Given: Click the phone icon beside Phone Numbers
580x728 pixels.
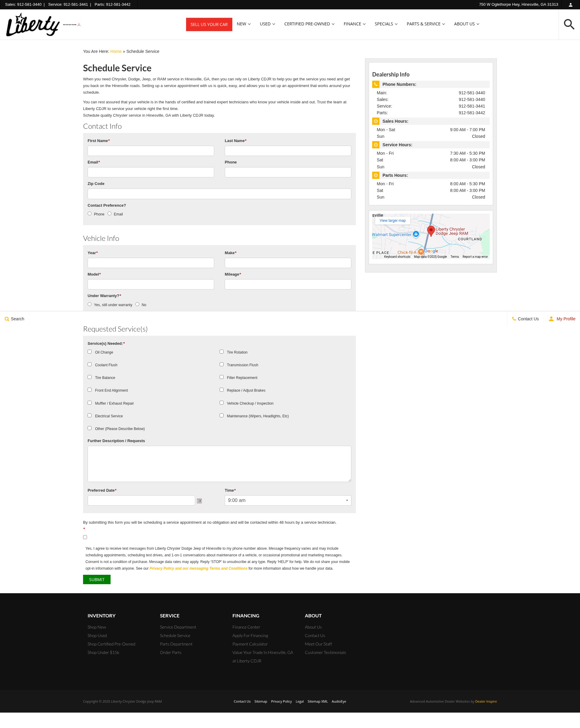Looking at the screenshot, I should (376, 84).
